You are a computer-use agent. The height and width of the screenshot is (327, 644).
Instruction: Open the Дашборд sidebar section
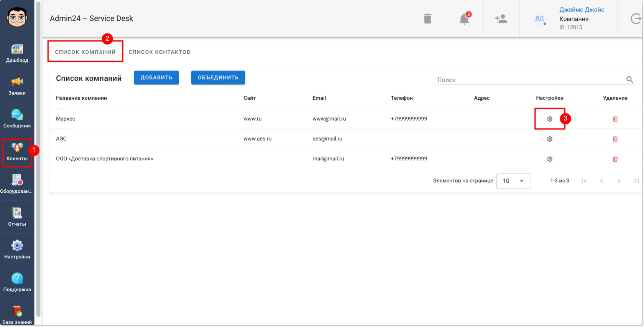click(17, 53)
